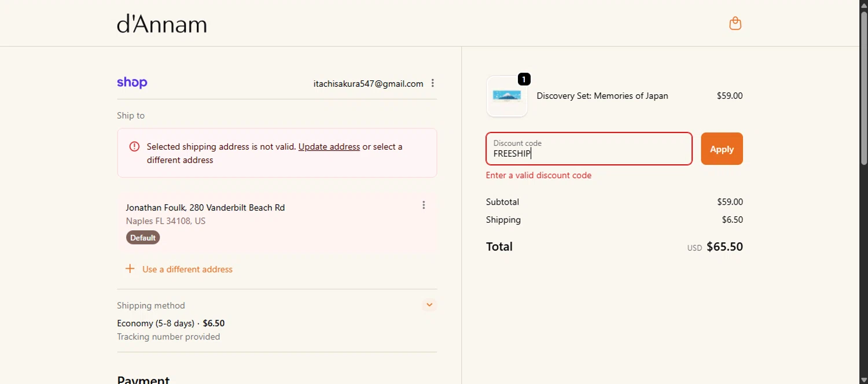868x384 pixels.
Task: Expand the Shipping method chevron
Action: (429, 305)
